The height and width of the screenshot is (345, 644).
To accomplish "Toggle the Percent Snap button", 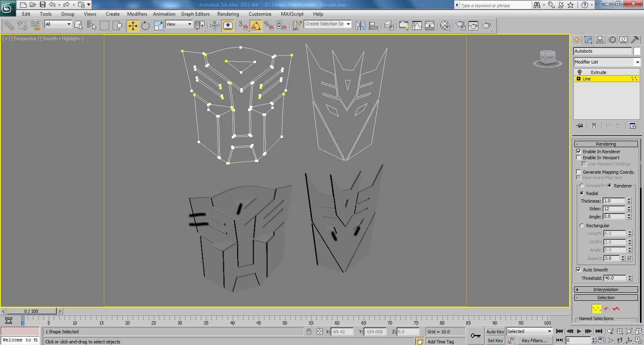I will (268, 26).
